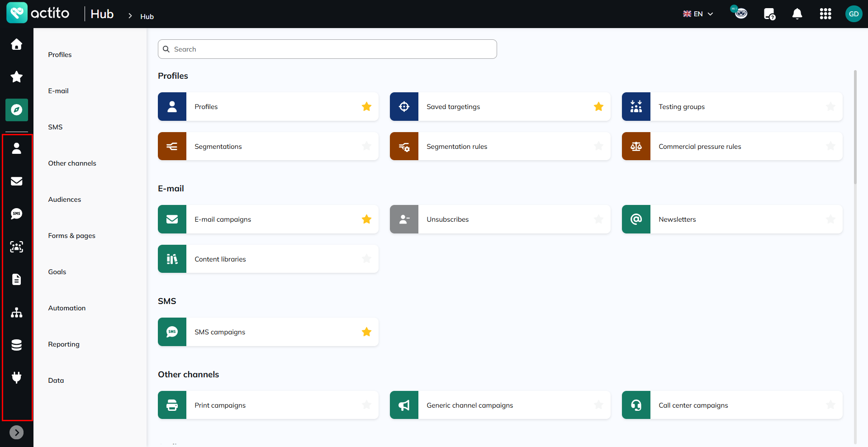The height and width of the screenshot is (447, 868).
Task: Expand sidebar with bottom chevron button
Action: [17, 433]
